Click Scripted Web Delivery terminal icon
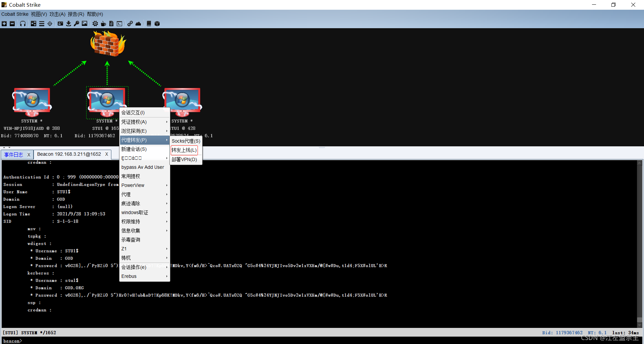The image size is (644, 344). tap(119, 23)
